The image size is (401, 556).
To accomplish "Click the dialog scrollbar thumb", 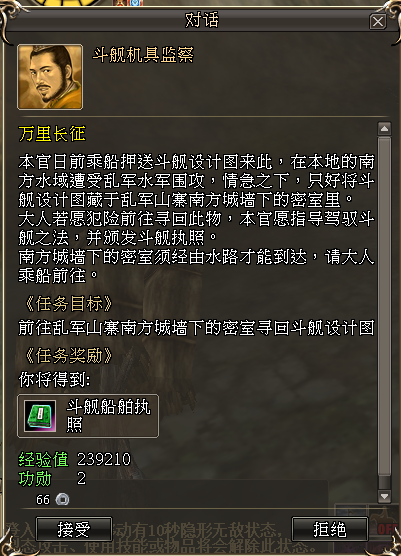I will (x=384, y=307).
